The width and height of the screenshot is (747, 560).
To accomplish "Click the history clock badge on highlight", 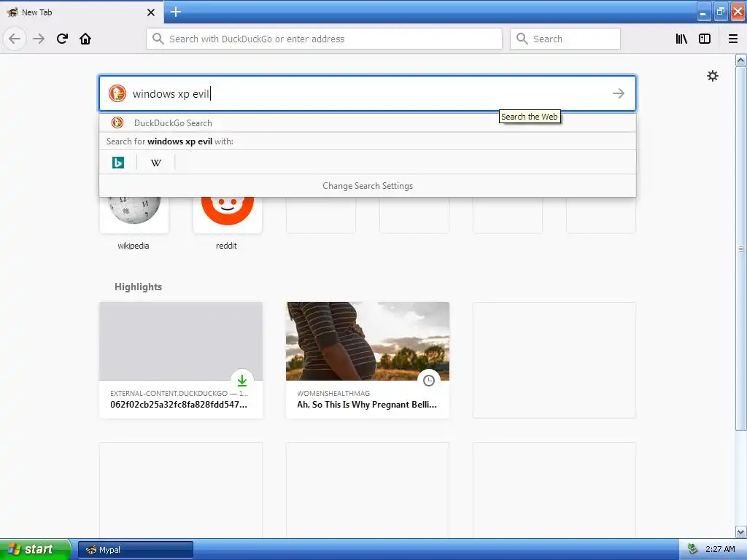I will 429,381.
